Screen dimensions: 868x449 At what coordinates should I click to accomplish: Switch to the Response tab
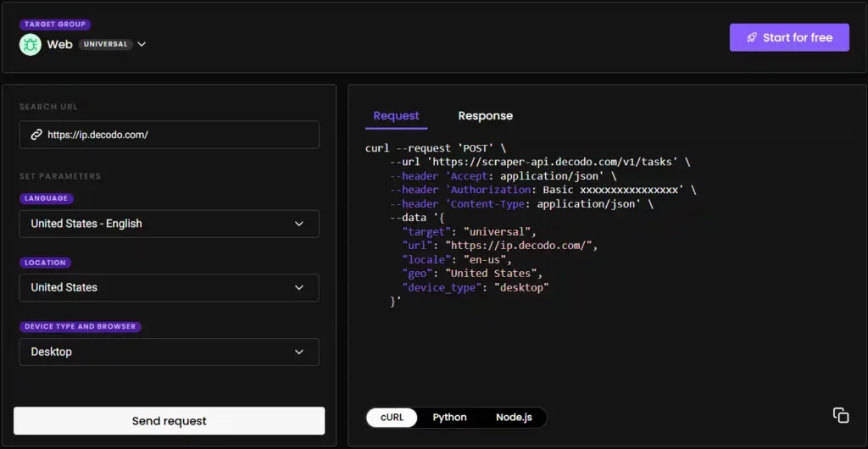pos(486,115)
